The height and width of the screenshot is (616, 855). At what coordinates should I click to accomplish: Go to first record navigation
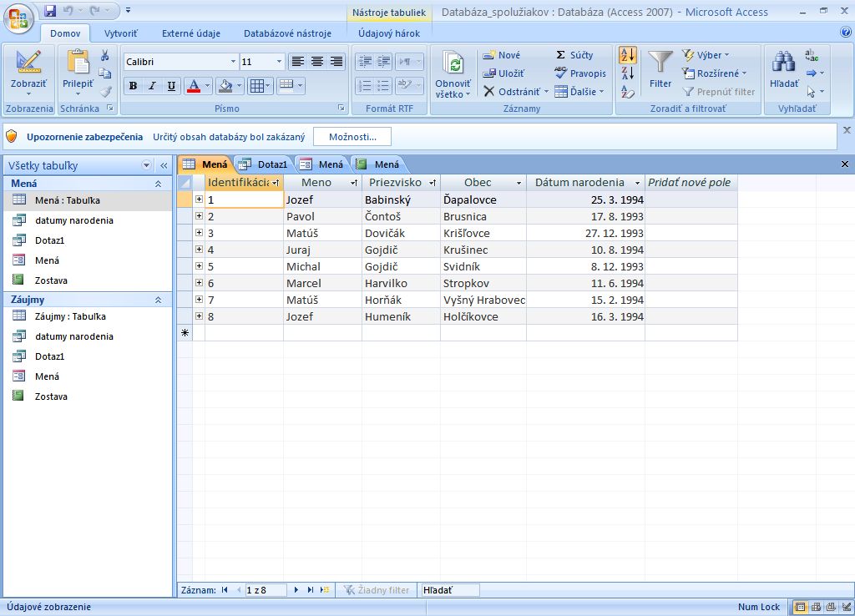(x=225, y=590)
